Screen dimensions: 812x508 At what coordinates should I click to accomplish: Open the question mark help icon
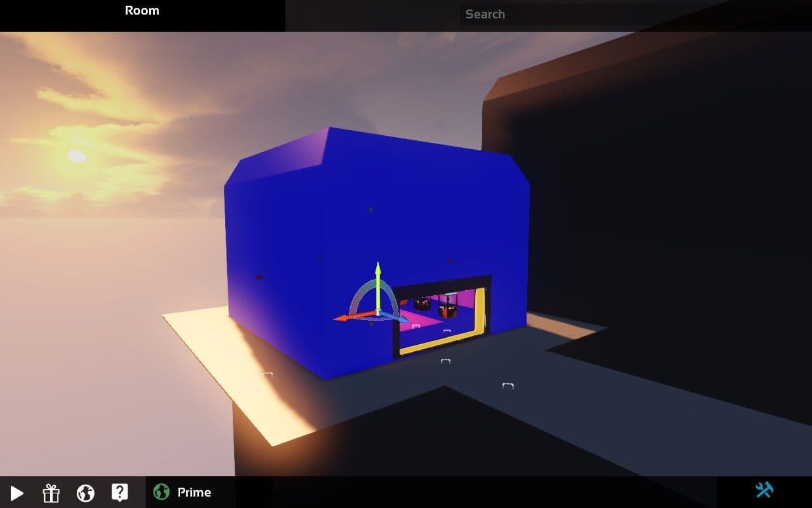120,492
